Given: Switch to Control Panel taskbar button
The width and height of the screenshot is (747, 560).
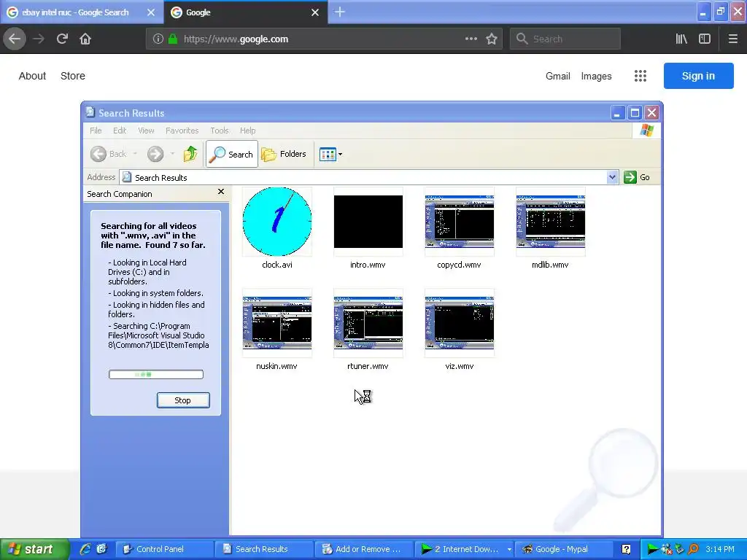Looking at the screenshot, I should 164,549.
